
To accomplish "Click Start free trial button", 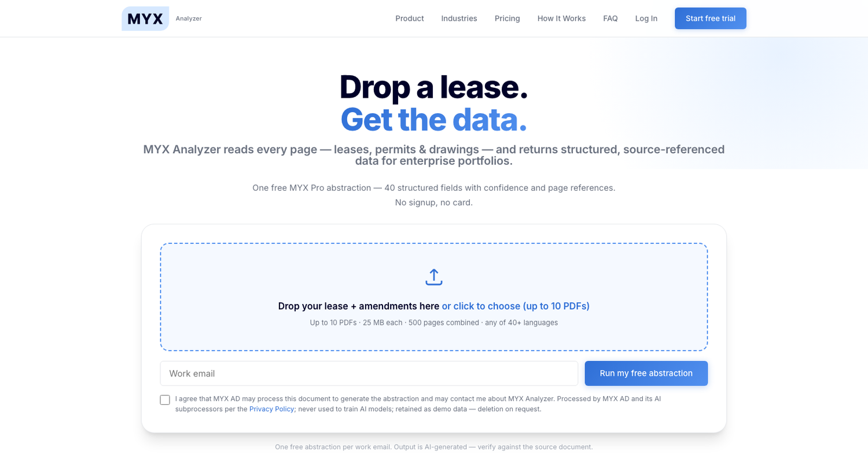I will pyautogui.click(x=711, y=19).
